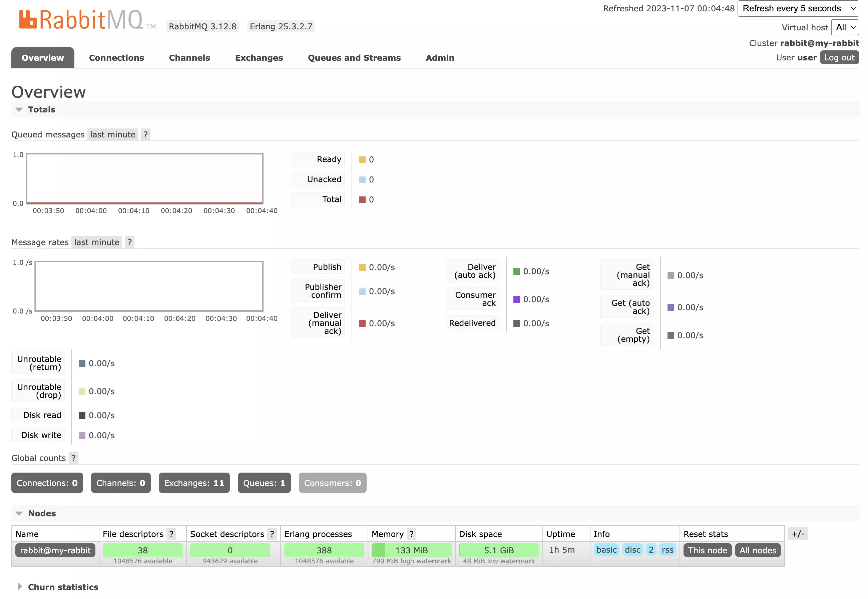The width and height of the screenshot is (868, 599).
Task: Log out of the user session
Action: (839, 57)
